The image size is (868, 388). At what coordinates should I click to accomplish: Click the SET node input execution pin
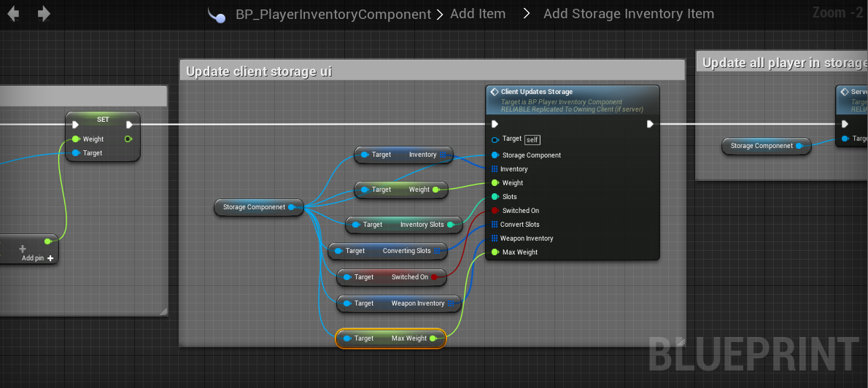pos(76,125)
